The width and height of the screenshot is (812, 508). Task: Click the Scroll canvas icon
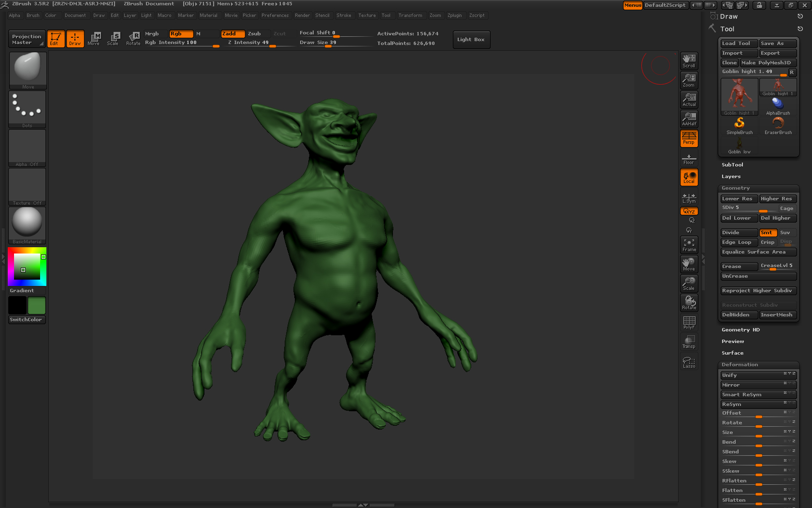coord(689,60)
